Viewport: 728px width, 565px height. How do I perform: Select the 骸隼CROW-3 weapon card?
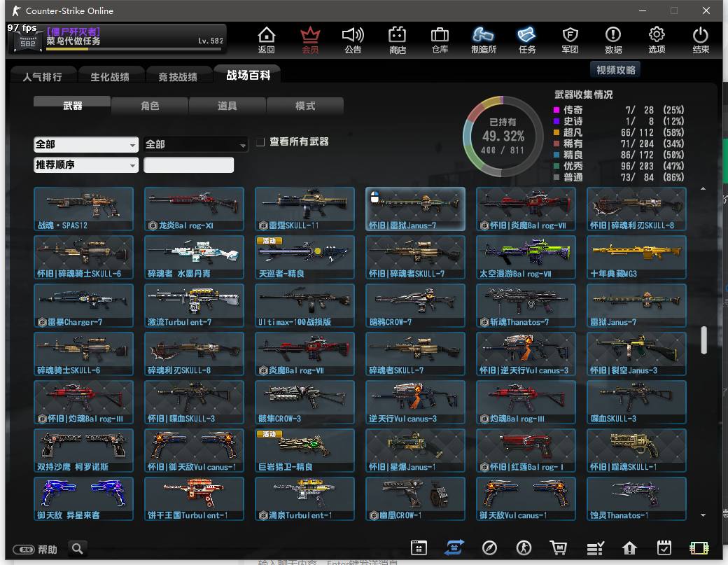coord(304,402)
